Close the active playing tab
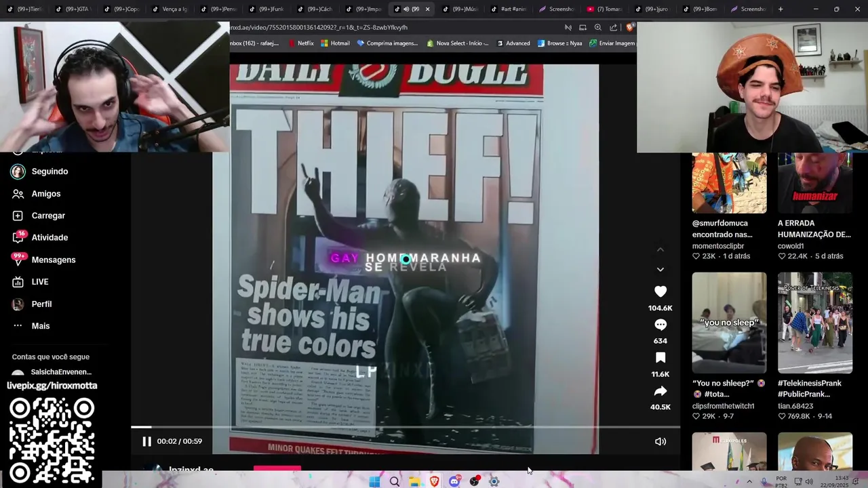This screenshot has height=488, width=868. point(427,9)
